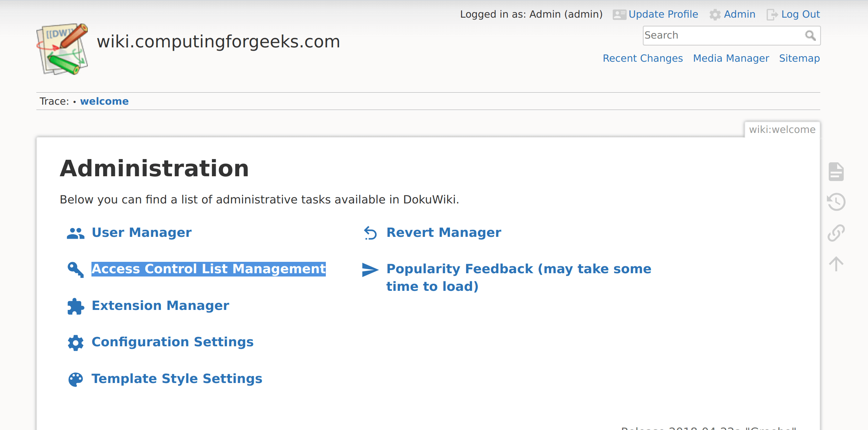Click the Template Style palette icon
This screenshot has height=430, width=868.
point(76,379)
